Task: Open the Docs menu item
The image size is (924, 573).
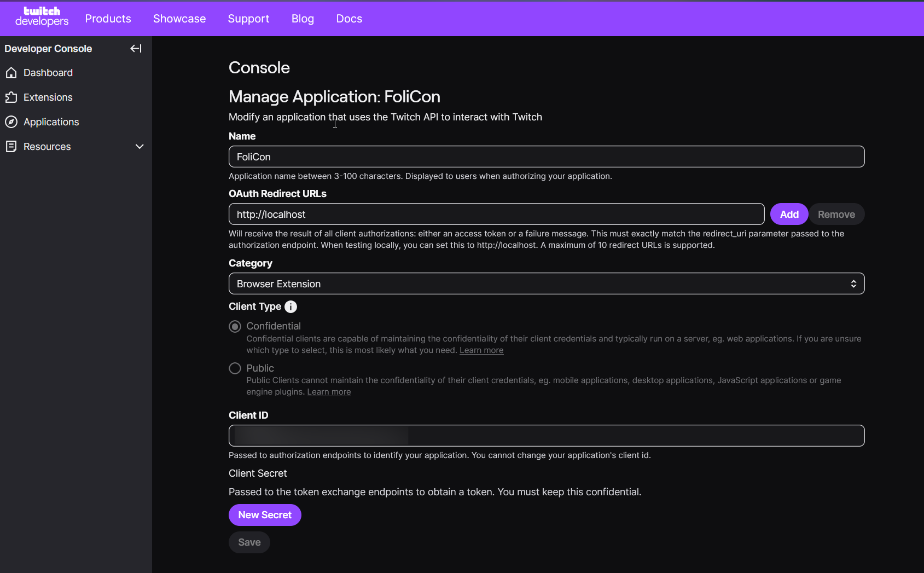Action: 349,19
